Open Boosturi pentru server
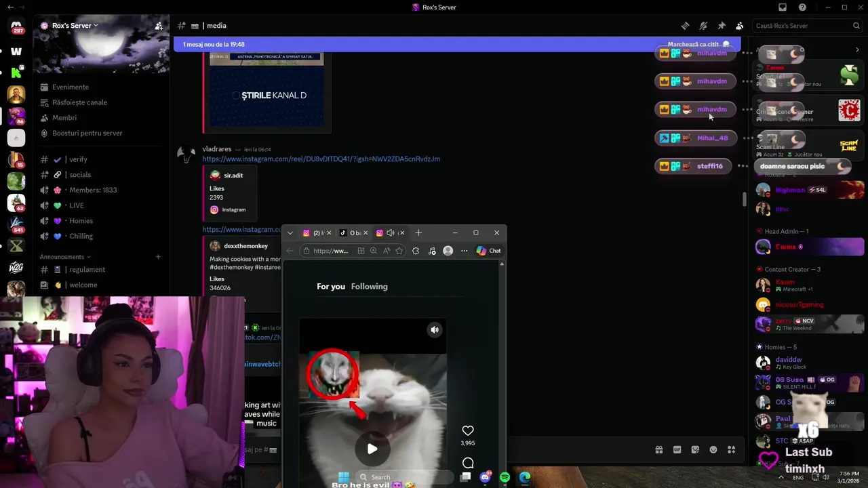Viewport: 868px width, 488px height. [x=102, y=133]
